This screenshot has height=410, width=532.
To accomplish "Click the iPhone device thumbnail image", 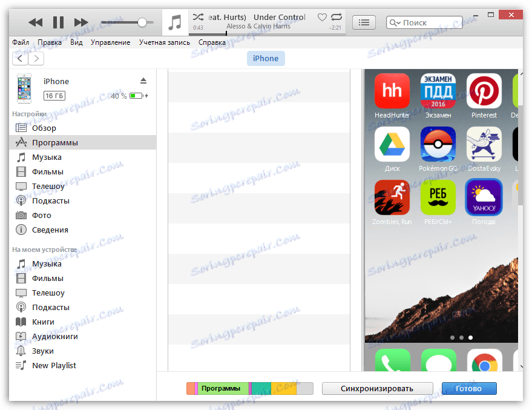I will click(x=24, y=88).
